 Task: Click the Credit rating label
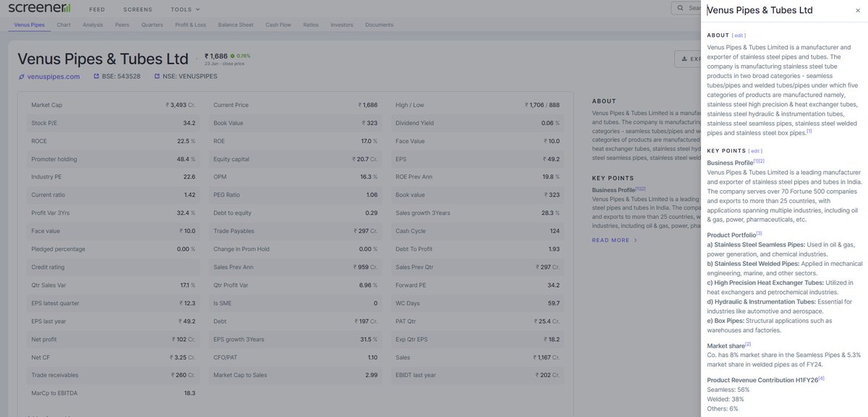[47, 267]
